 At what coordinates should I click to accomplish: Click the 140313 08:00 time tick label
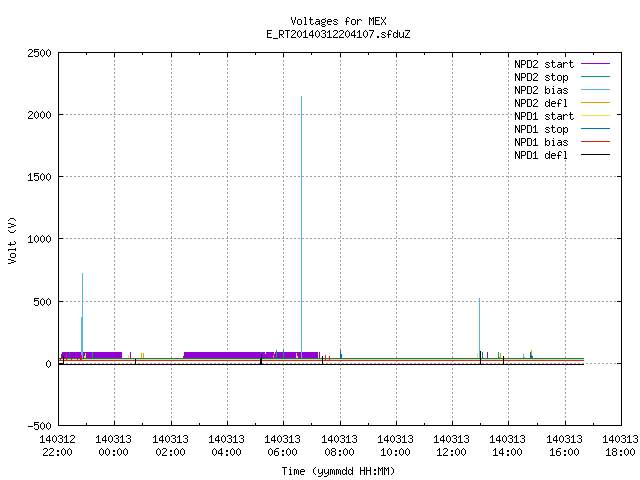tap(340, 446)
